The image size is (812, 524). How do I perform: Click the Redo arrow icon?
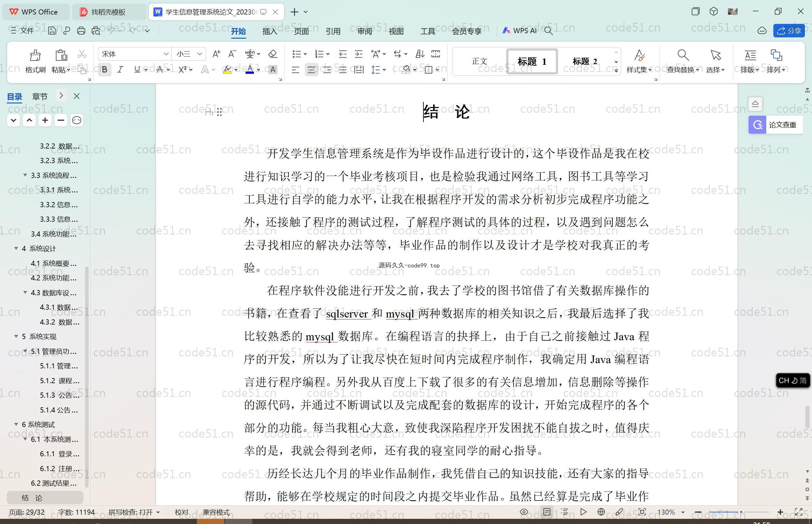[133, 31]
